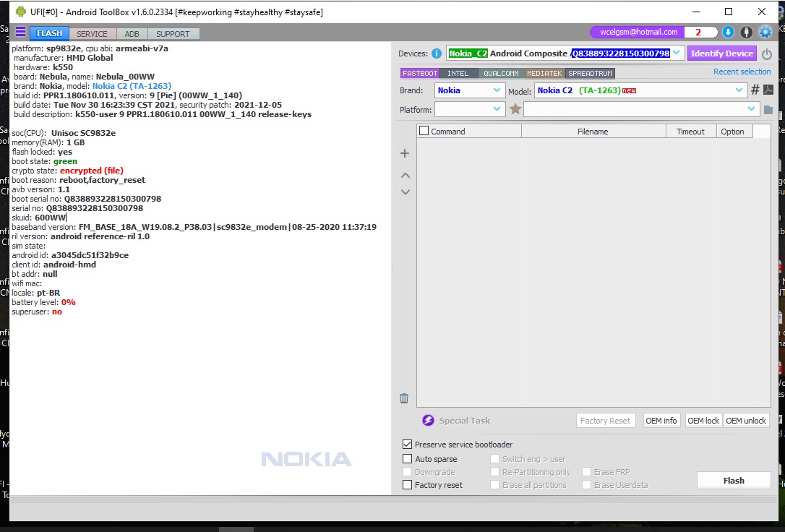Switch to the FLASH tab

point(50,33)
